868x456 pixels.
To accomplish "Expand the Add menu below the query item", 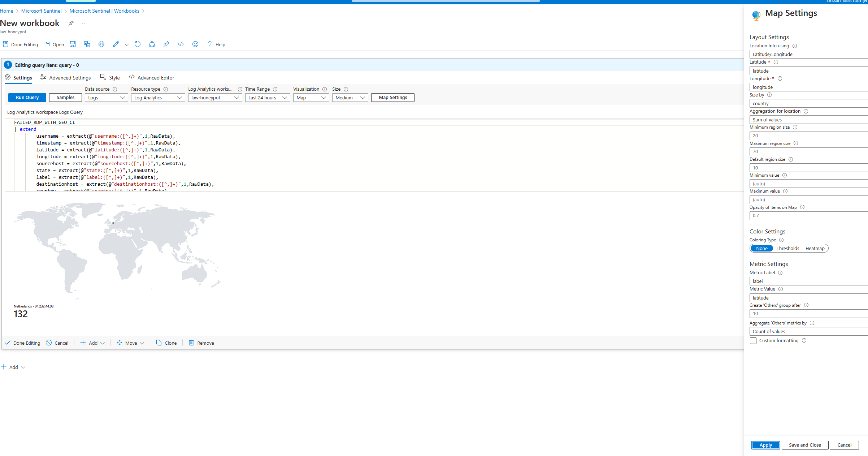I will (13, 367).
